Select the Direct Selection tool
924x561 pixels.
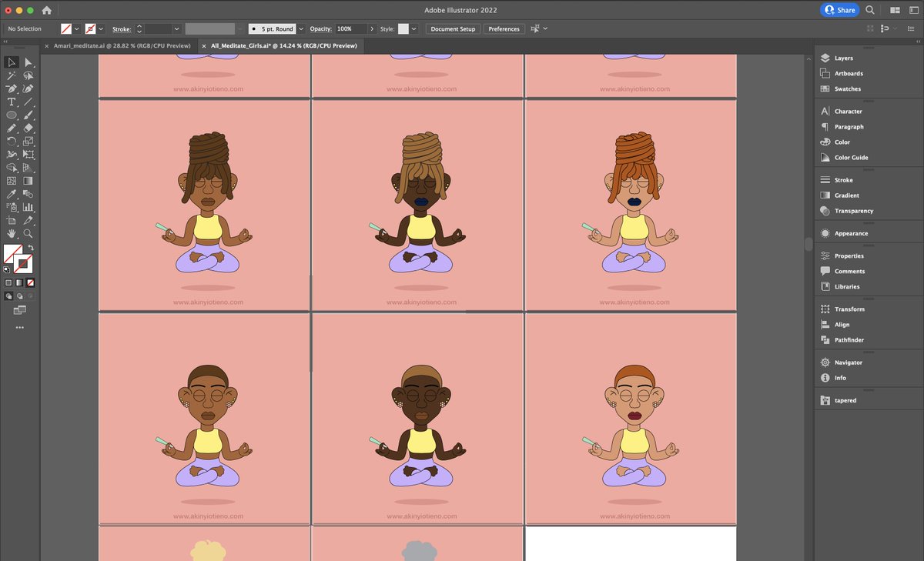(x=28, y=62)
